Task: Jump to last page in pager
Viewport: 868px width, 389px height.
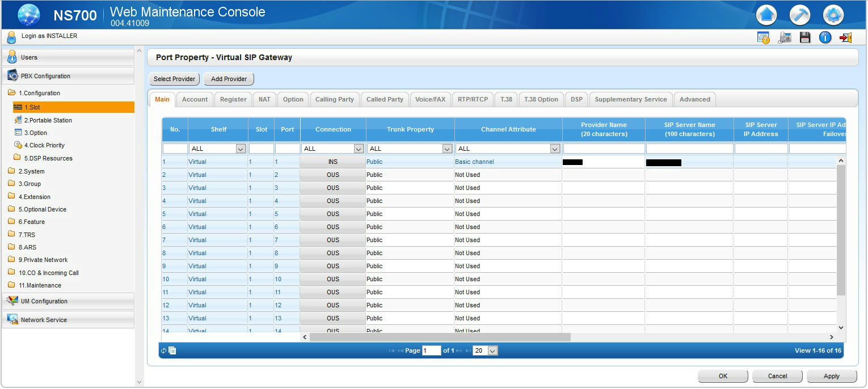Action: tap(468, 350)
